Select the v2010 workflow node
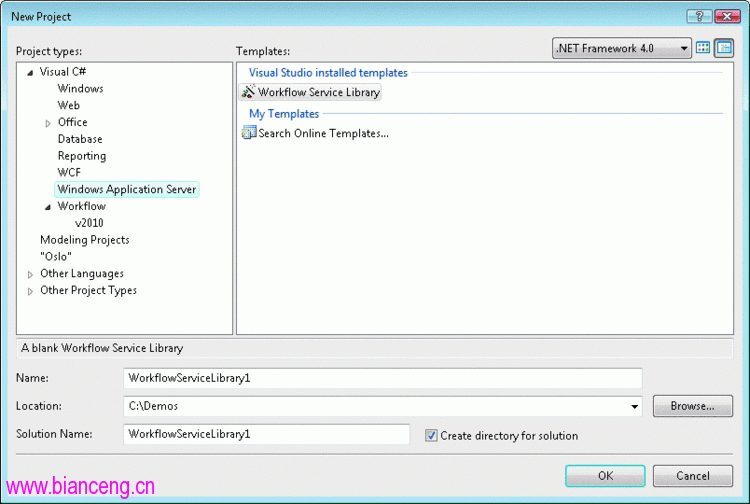Image resolution: width=750 pixels, height=504 pixels. click(x=89, y=223)
